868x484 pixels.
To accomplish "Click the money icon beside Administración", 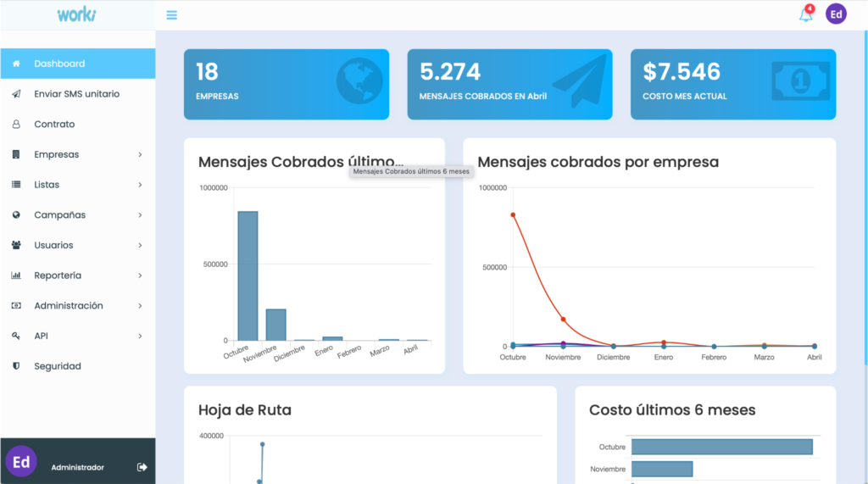I will (16, 306).
